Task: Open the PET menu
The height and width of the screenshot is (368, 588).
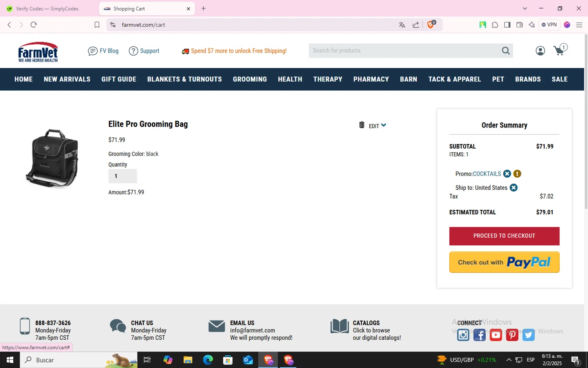Action: click(x=498, y=79)
